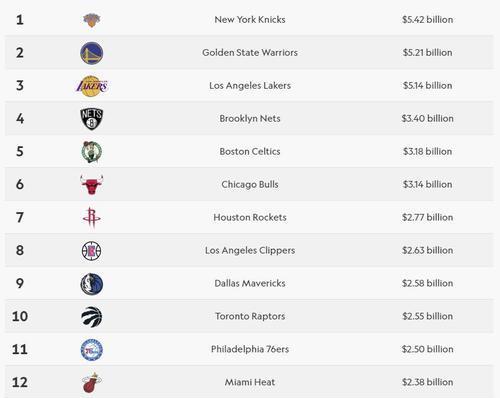Open the Los Angeles Lakers logo
The height and width of the screenshot is (398, 500).
[92, 86]
